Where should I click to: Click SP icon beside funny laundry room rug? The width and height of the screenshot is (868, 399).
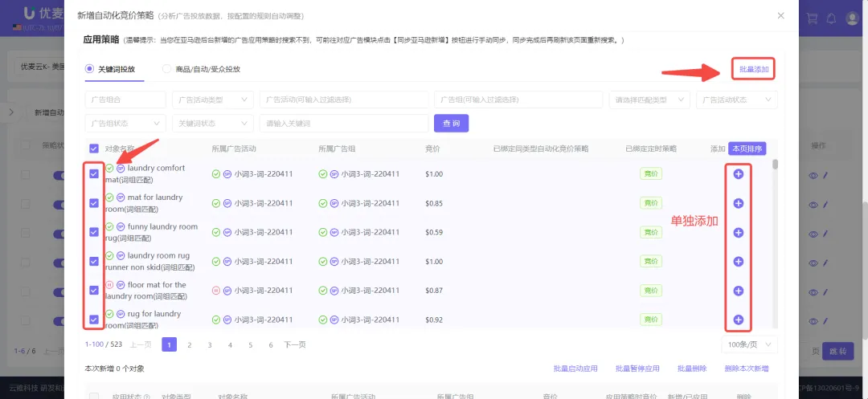point(121,226)
